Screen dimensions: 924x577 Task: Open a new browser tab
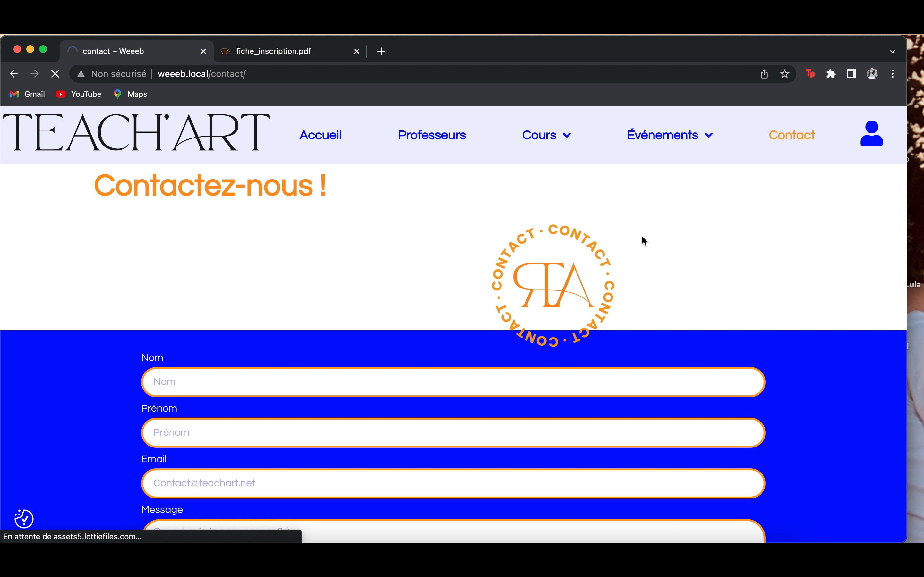[x=381, y=51]
